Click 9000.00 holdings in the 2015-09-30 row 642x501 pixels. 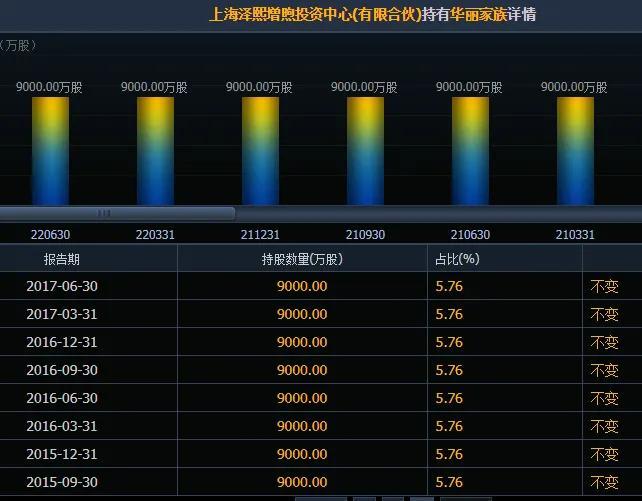[302, 482]
